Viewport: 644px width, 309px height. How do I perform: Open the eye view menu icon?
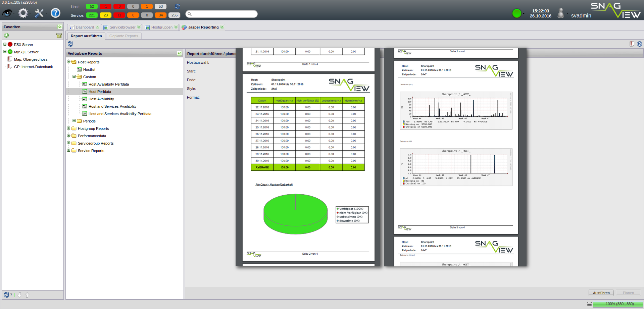[x=7, y=13]
